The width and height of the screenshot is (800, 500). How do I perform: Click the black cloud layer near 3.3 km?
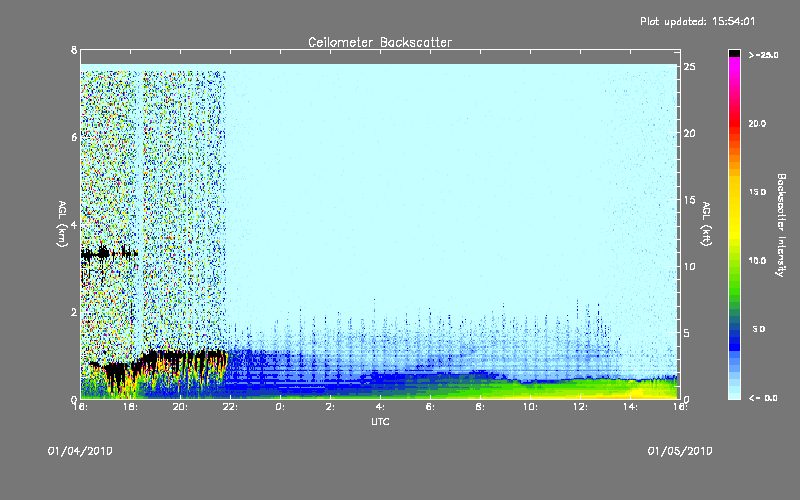[x=109, y=253]
